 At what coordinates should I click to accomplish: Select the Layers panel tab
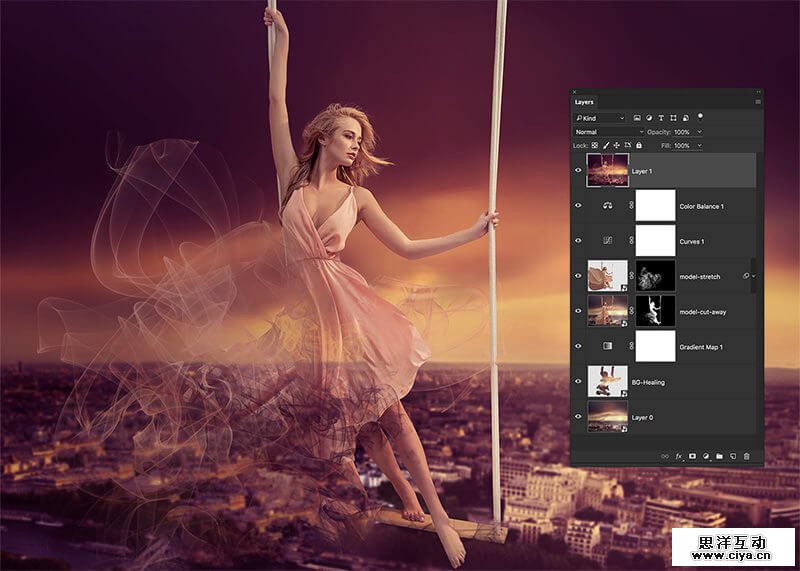[584, 101]
